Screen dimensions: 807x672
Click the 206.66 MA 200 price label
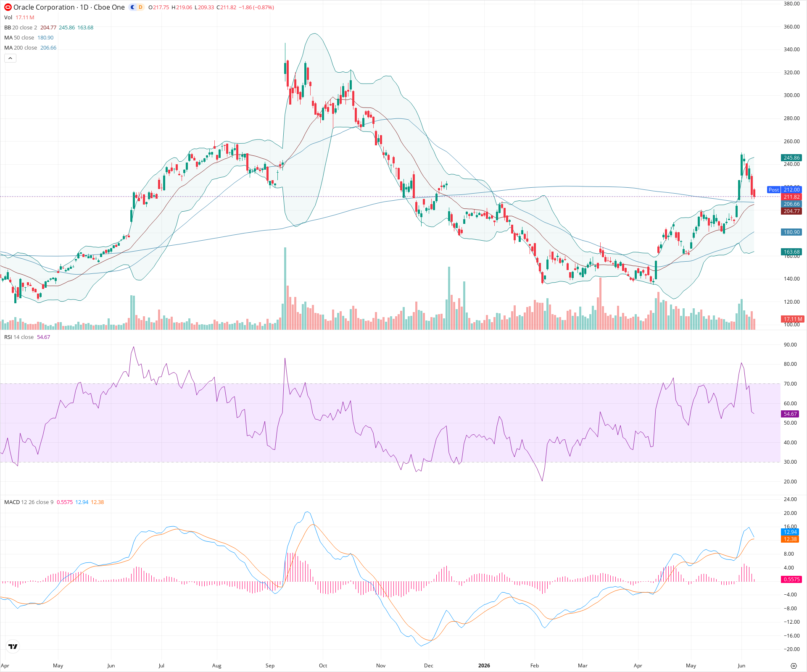(x=791, y=204)
